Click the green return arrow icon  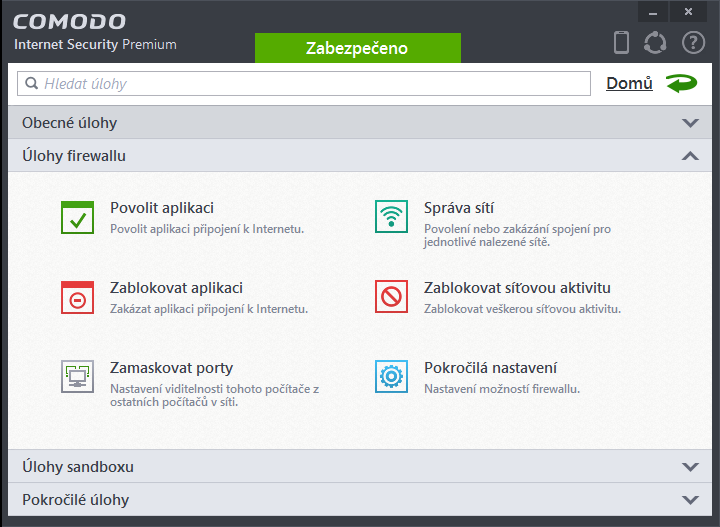682,84
